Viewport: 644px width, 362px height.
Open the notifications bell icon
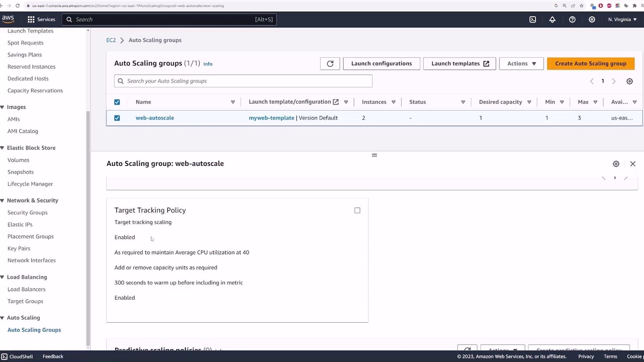click(552, 19)
